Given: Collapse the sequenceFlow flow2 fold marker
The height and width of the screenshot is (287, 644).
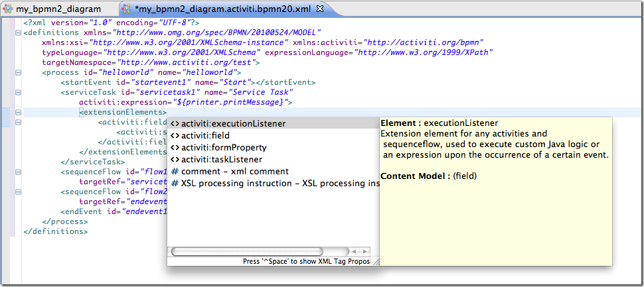Looking at the screenshot, I should [18, 192].
